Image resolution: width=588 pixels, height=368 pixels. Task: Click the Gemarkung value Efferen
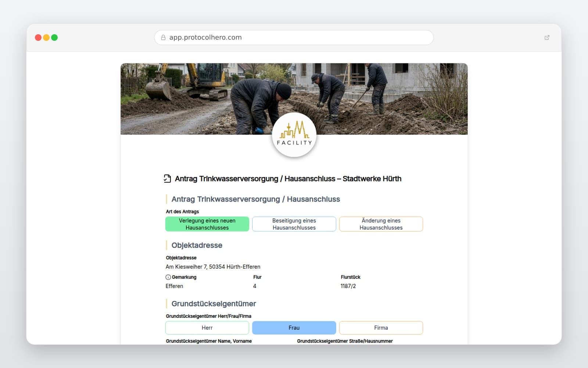174,286
